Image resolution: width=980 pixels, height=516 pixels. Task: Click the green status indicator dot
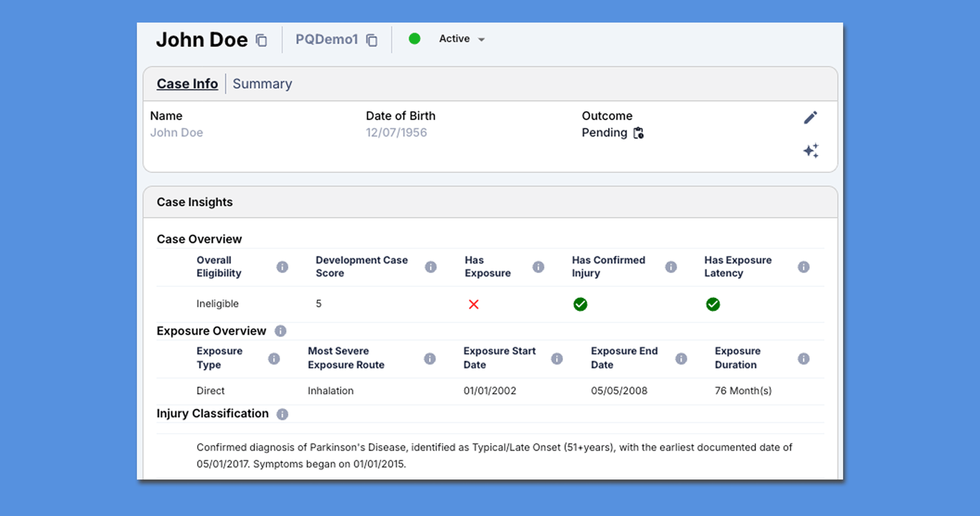click(415, 39)
